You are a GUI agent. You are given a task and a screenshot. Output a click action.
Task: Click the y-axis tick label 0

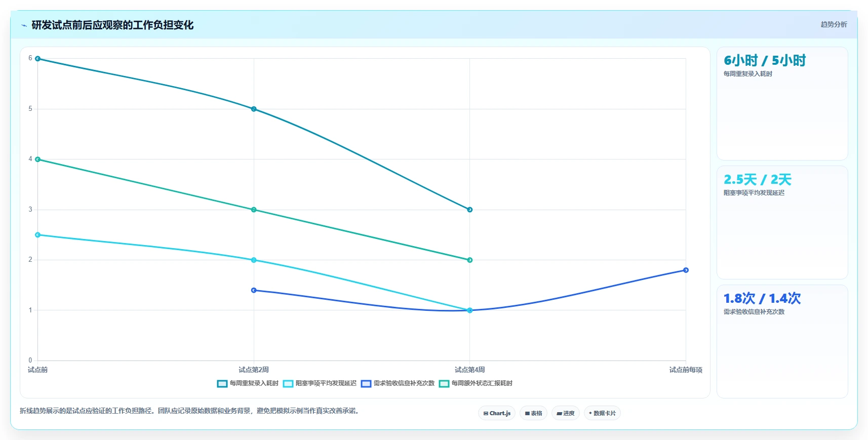tap(30, 361)
